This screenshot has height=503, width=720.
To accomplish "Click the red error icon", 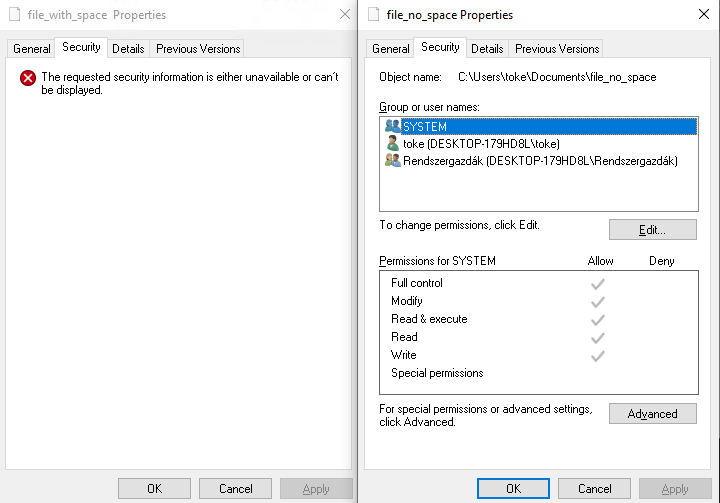I will point(28,78).
